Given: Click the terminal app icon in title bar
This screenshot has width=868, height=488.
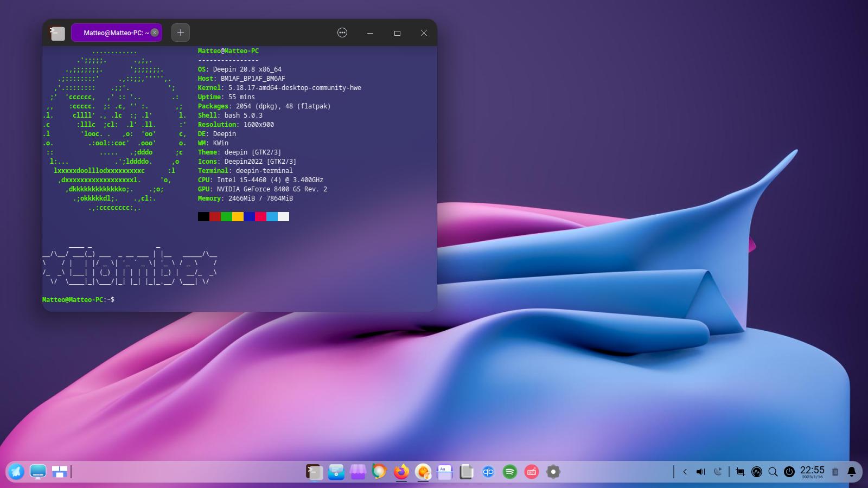Looking at the screenshot, I should pyautogui.click(x=58, y=33).
